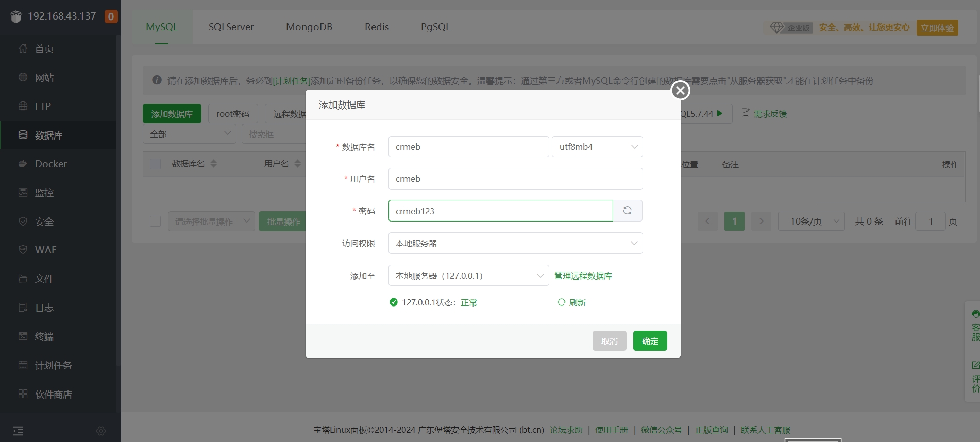The image size is (980, 442).
Task: Confirm with the green 确定 button
Action: (x=650, y=341)
